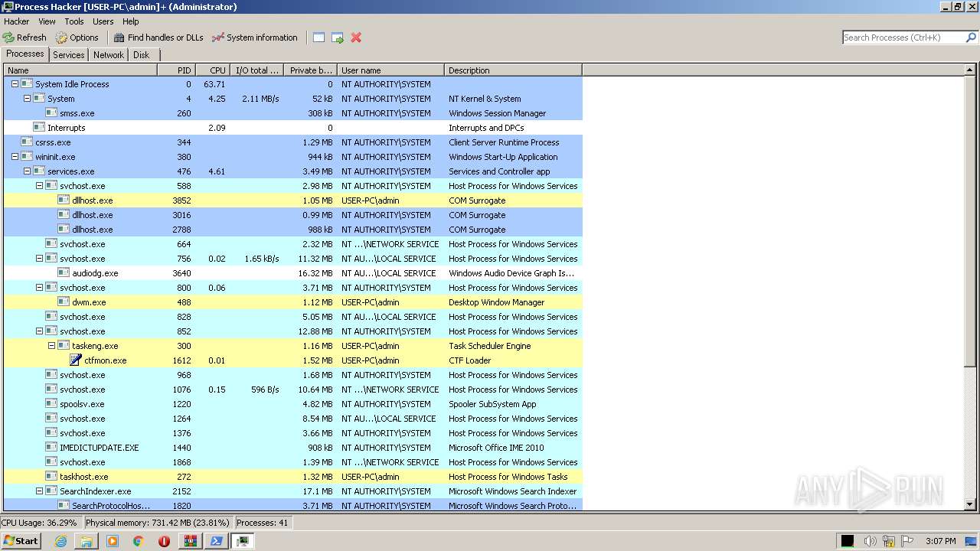Collapse the taskeng.exe node
980x551 pixels.
pyautogui.click(x=51, y=346)
